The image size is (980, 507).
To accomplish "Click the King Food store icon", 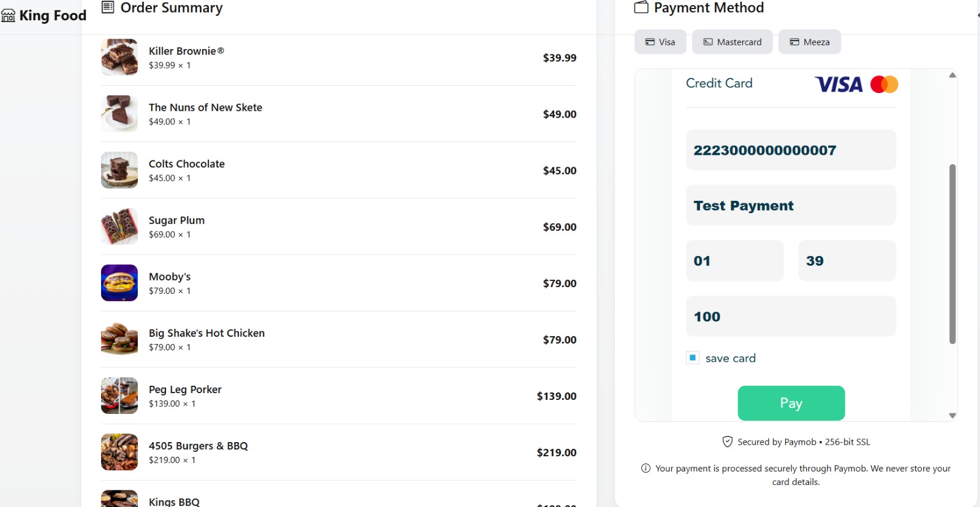I will point(8,15).
